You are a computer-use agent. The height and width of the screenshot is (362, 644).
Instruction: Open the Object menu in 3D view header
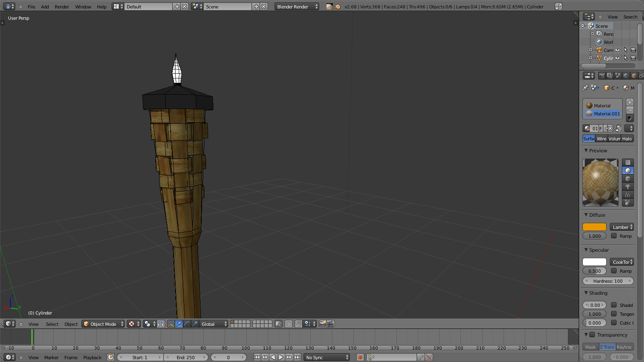pyautogui.click(x=71, y=324)
